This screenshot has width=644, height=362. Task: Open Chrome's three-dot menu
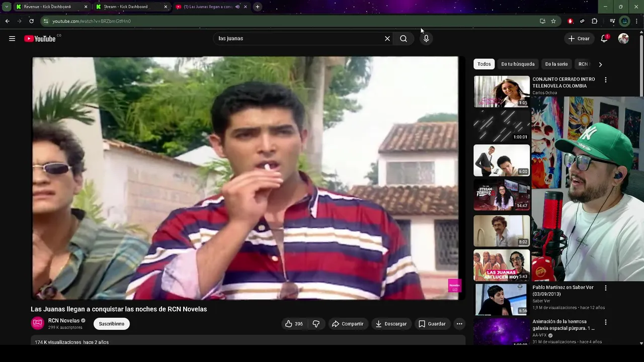636,21
